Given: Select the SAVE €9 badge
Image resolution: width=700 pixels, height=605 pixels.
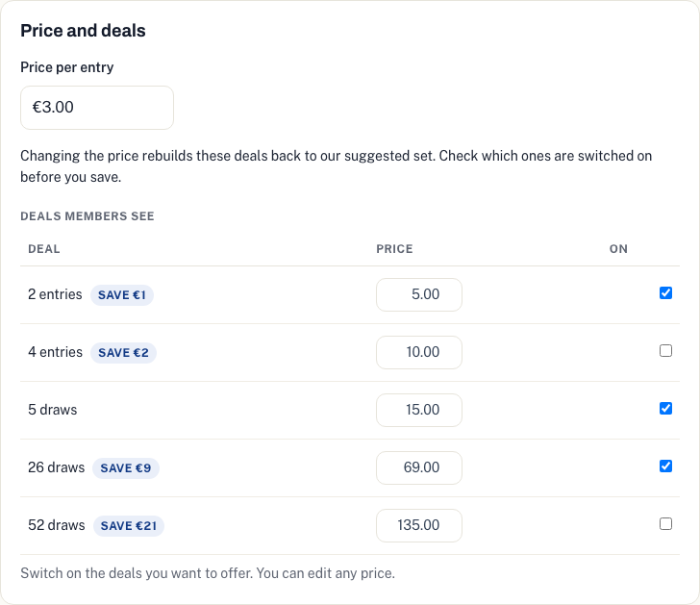Looking at the screenshot, I should click(125, 467).
